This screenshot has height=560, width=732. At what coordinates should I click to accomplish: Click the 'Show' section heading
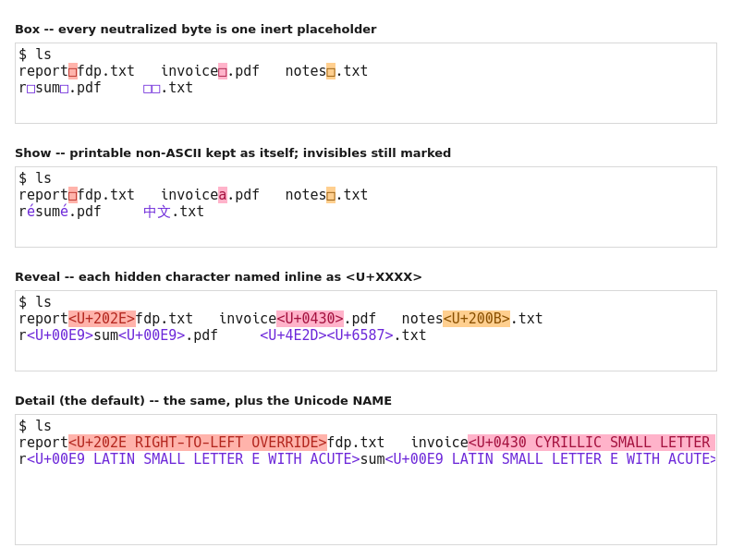(x=233, y=153)
